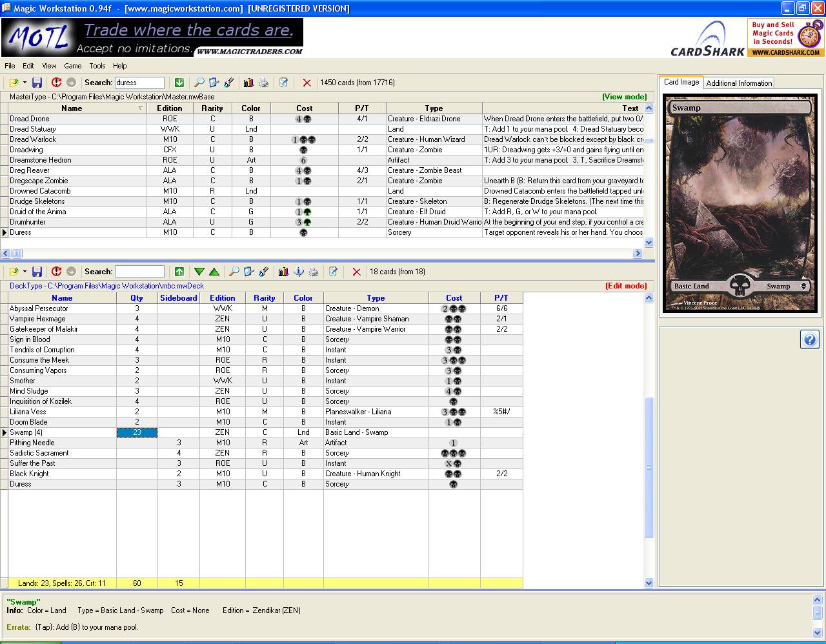Click the blue help question mark button
The height and width of the screenshot is (644, 826).
click(x=809, y=339)
